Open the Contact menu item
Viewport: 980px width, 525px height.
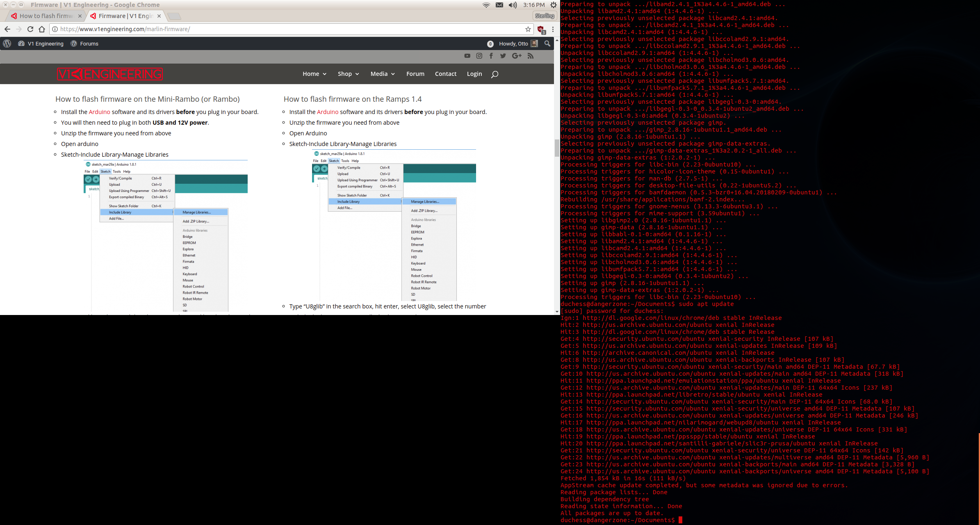446,74
